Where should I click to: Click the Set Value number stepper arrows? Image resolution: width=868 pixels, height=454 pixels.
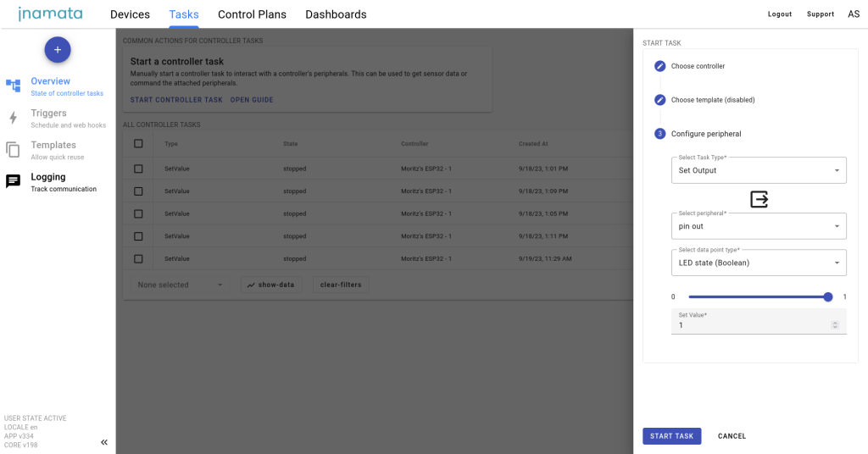835,325
